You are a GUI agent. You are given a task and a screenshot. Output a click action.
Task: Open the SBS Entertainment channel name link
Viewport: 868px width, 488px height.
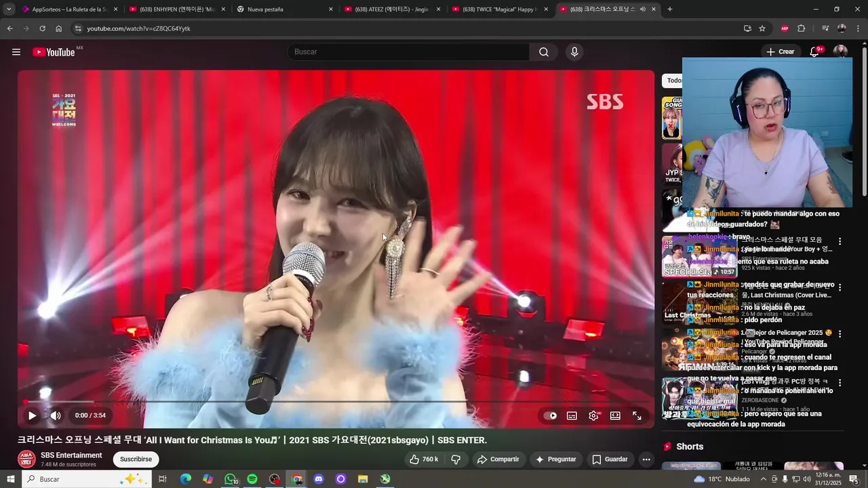(71, 455)
